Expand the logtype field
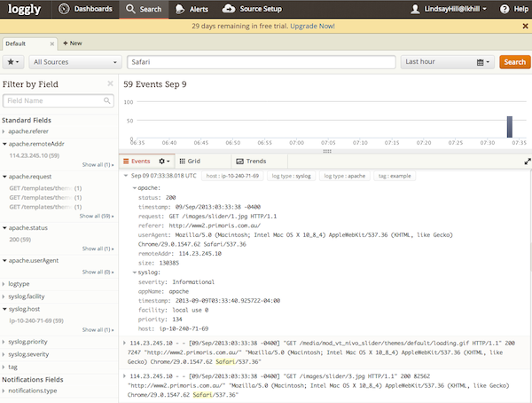 coord(4,284)
